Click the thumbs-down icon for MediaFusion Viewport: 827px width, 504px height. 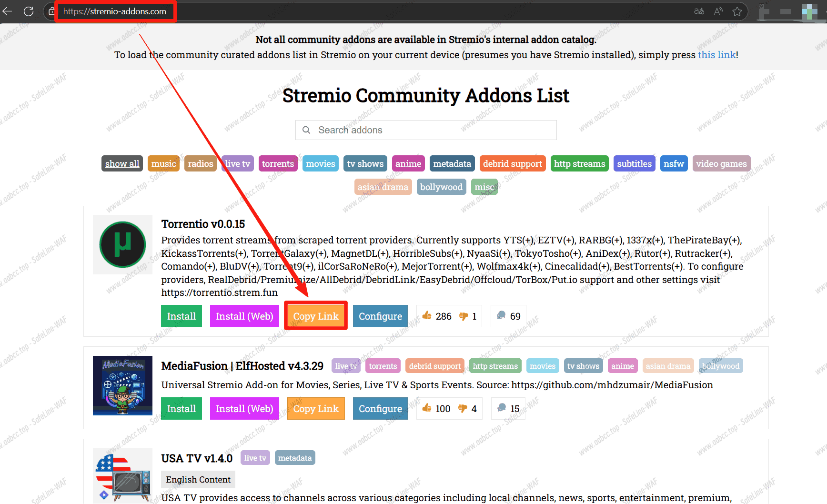[x=463, y=408]
